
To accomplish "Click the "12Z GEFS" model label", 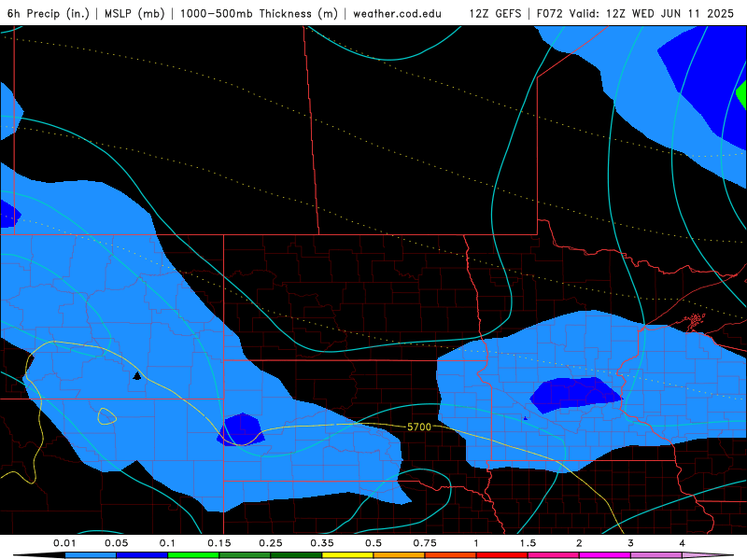I will click(496, 14).
